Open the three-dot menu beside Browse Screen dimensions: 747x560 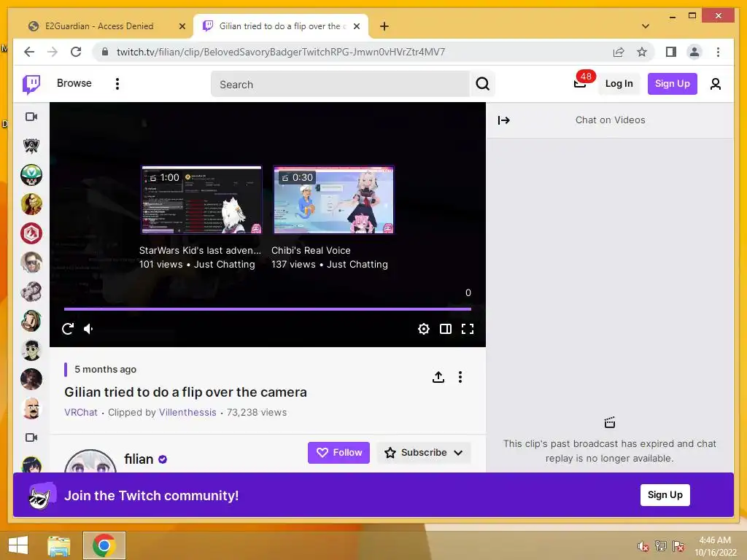[117, 84]
